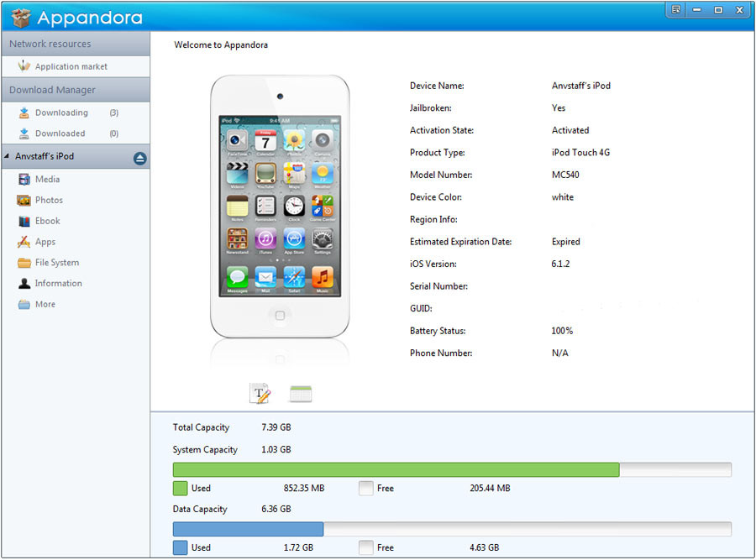This screenshot has height=560, width=756.
Task: Click the More folder icon
Action: 24,304
